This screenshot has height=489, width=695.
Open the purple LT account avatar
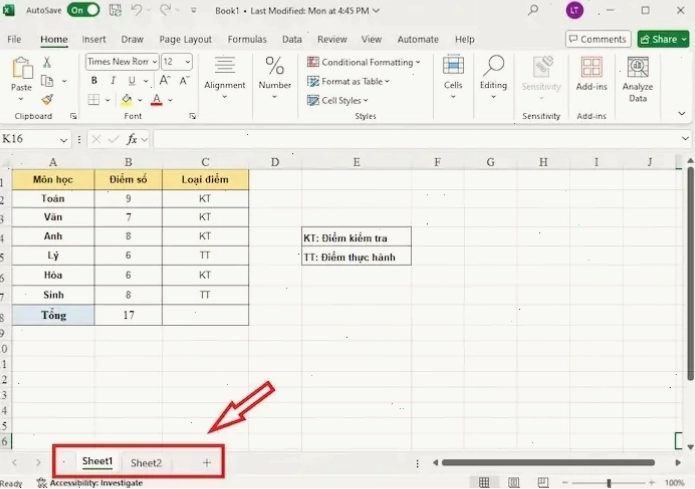[574, 10]
